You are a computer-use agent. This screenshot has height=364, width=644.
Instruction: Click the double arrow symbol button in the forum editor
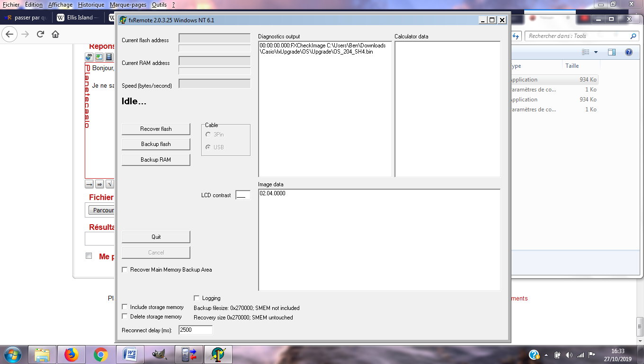[x=99, y=184]
